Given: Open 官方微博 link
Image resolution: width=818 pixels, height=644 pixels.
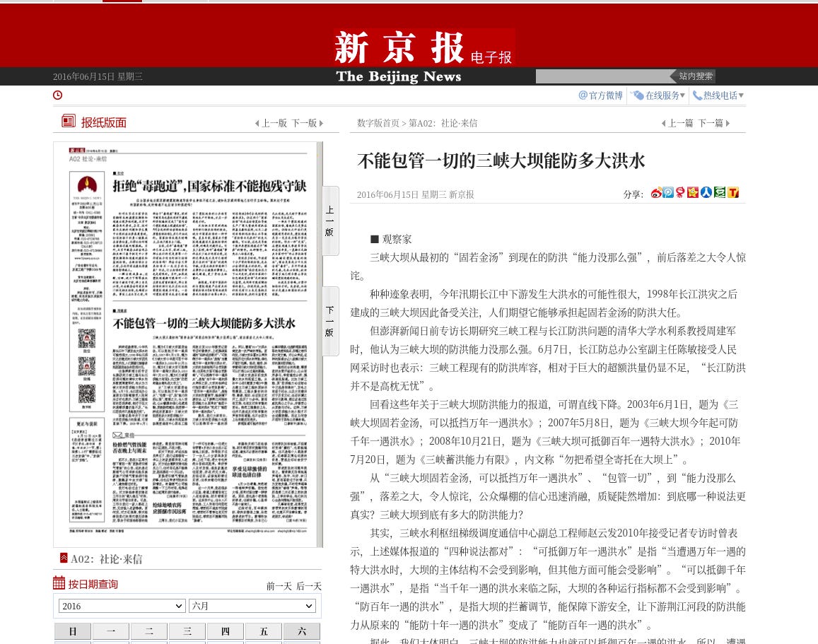Looking at the screenshot, I should (600, 95).
